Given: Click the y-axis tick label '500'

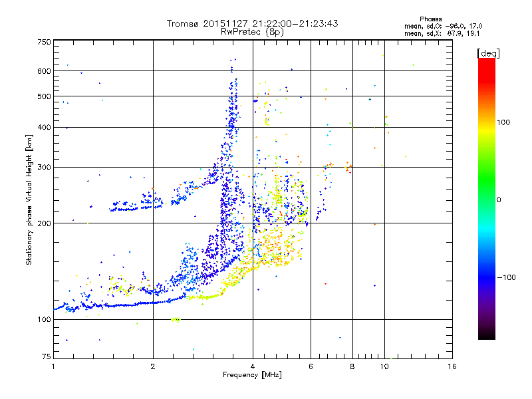Looking at the screenshot, I should (45, 96).
